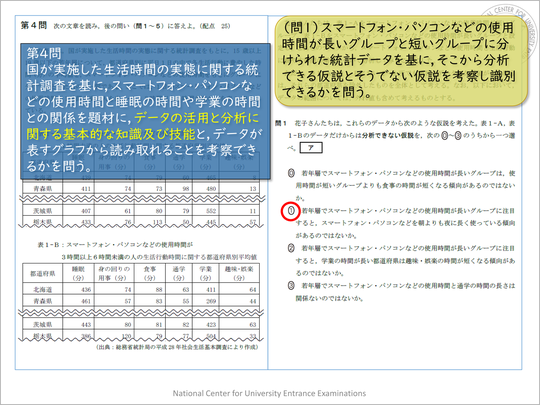Click the 出典 source note below Table 1-B
540x405 pixels.
coord(177,347)
